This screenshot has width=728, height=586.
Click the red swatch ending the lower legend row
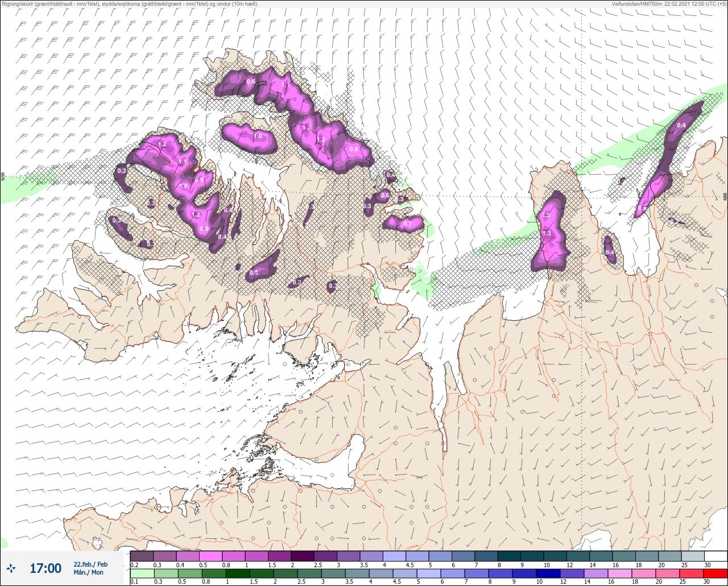715,573
